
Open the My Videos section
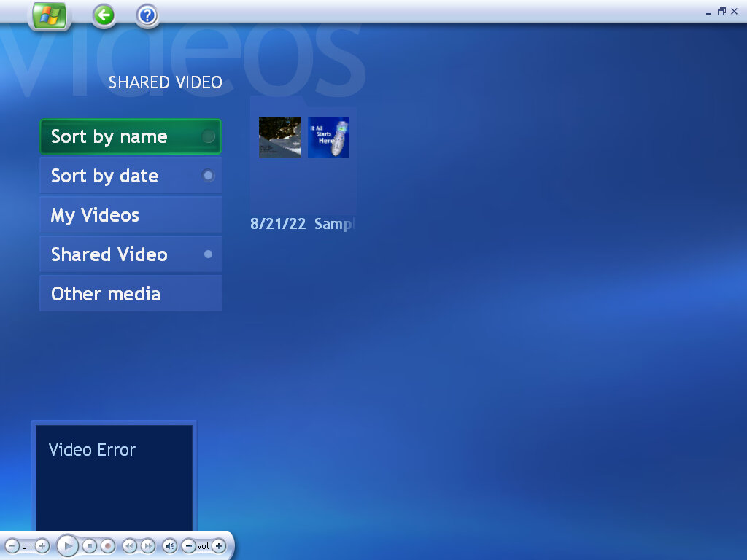point(130,215)
